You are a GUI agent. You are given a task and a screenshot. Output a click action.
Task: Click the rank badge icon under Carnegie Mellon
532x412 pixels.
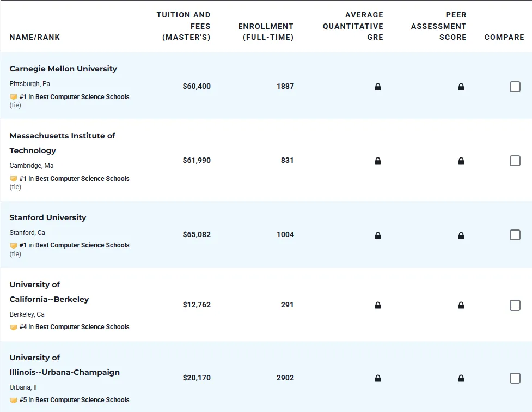pyautogui.click(x=14, y=97)
